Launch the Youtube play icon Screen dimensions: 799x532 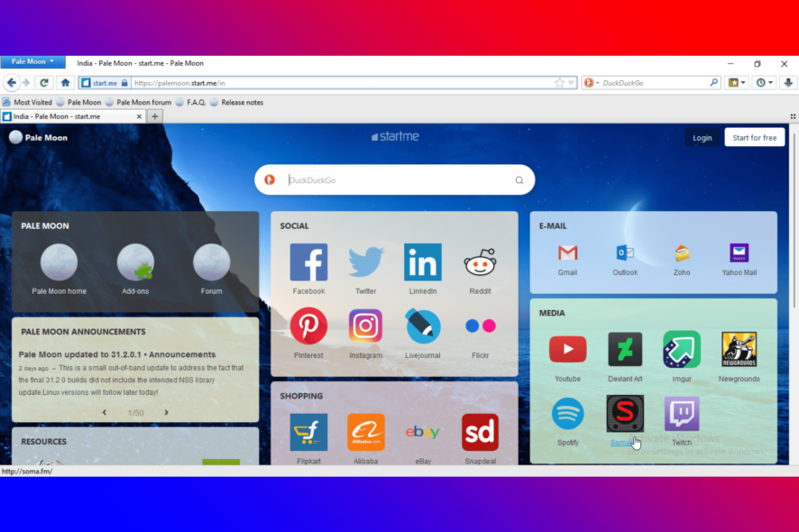(567, 349)
